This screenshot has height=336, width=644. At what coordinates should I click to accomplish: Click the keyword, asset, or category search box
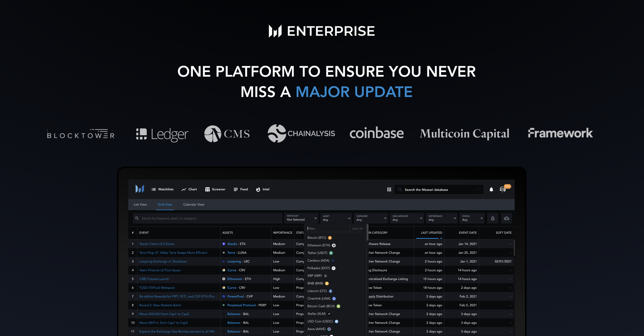click(x=207, y=218)
